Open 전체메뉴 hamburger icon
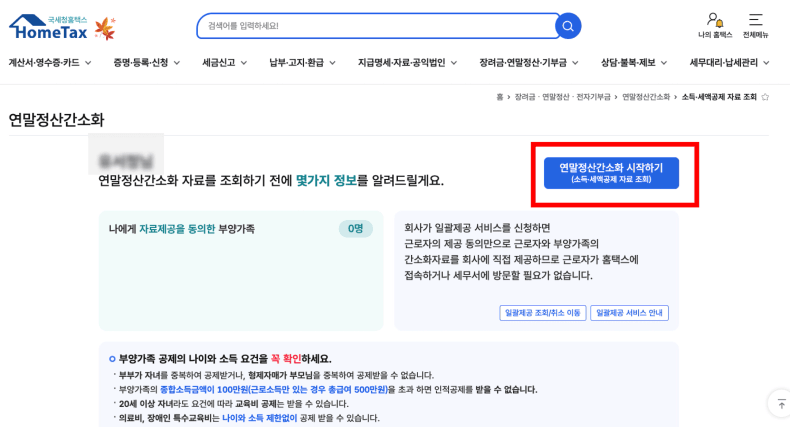The height and width of the screenshot is (427, 790). click(x=755, y=26)
